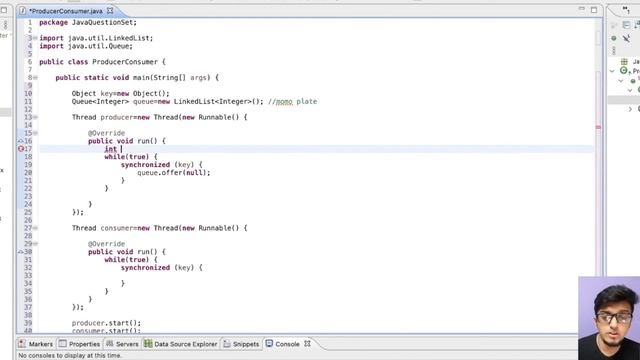Click the Data Source Explorer icon
This screenshot has height=360, width=640.
148,344
